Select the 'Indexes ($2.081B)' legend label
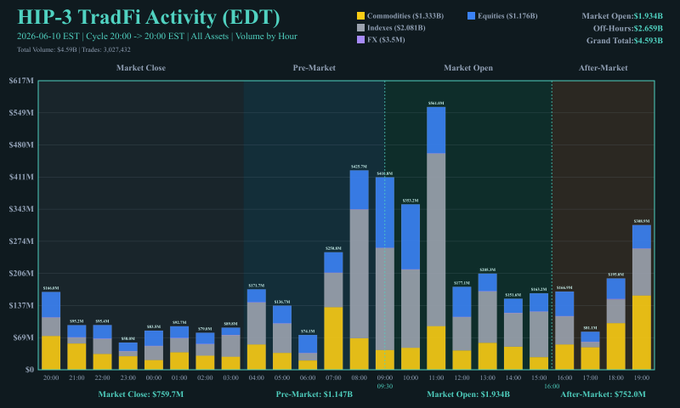 [396, 28]
